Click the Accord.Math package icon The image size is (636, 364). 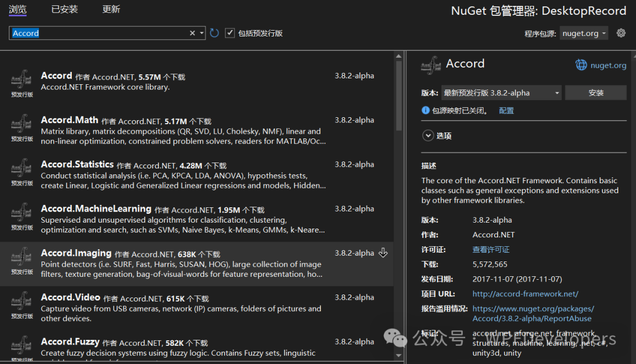[22, 123]
